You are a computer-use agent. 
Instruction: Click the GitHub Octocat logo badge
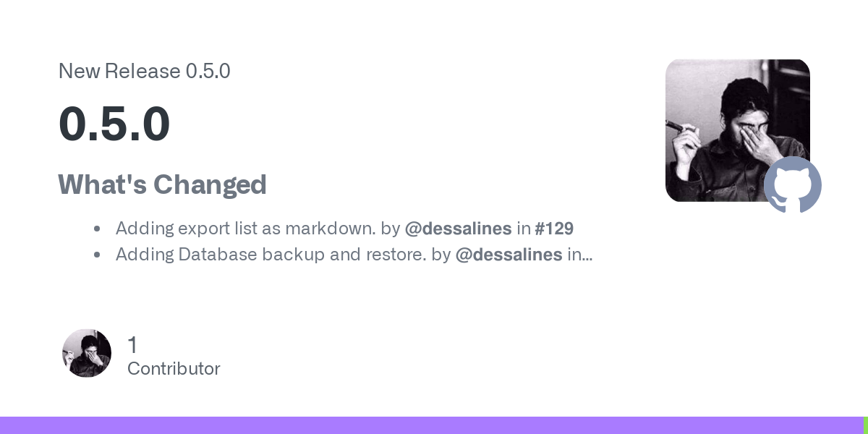click(x=793, y=184)
